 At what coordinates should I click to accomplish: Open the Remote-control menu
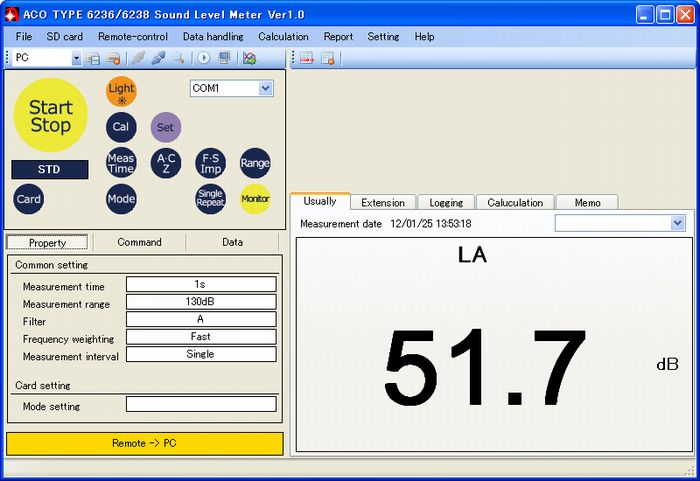[133, 37]
